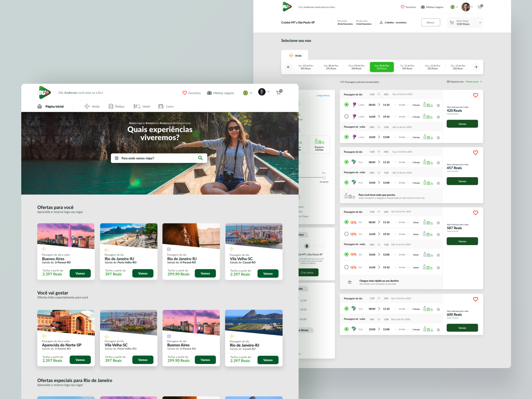This screenshot has width=532, height=399.
Task: Click the text "171 Passagens aéreas encontradas"
Action: point(359,82)
